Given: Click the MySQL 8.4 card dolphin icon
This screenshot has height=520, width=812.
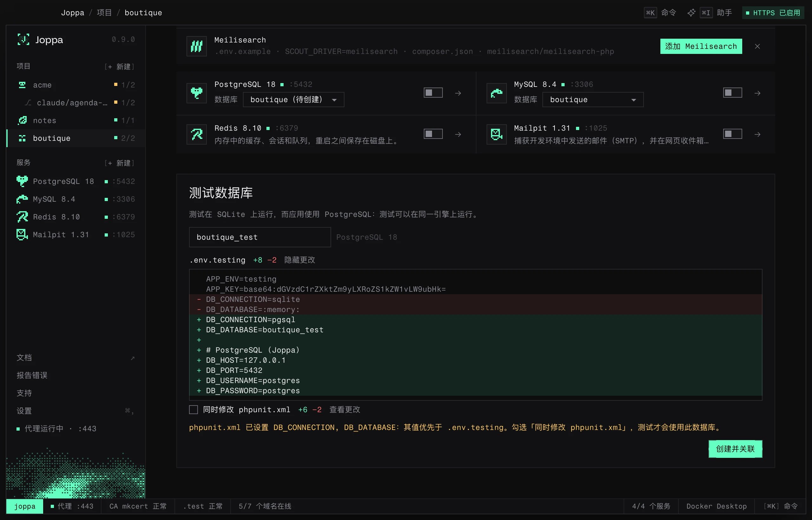Looking at the screenshot, I should [x=496, y=93].
